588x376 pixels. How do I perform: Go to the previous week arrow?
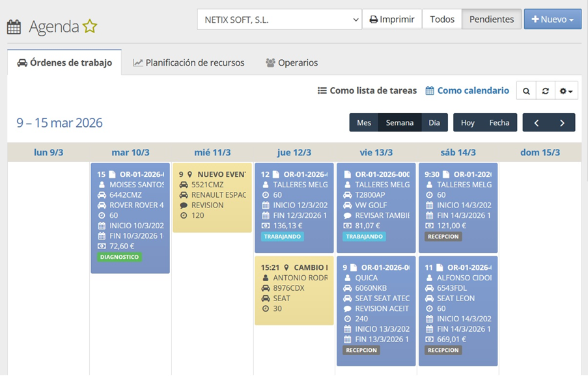[536, 123]
